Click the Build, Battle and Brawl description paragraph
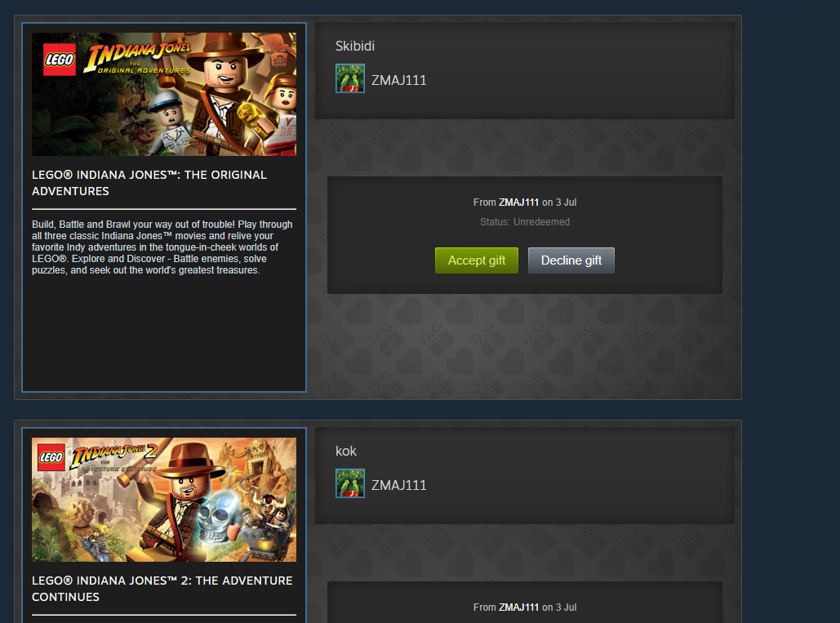Image resolution: width=840 pixels, height=623 pixels. click(162, 247)
